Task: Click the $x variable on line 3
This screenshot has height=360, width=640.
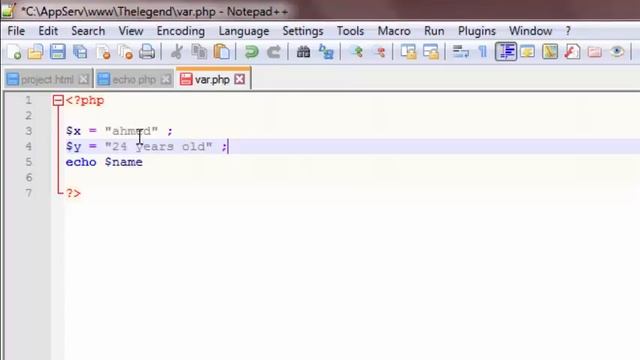Action: 73,131
